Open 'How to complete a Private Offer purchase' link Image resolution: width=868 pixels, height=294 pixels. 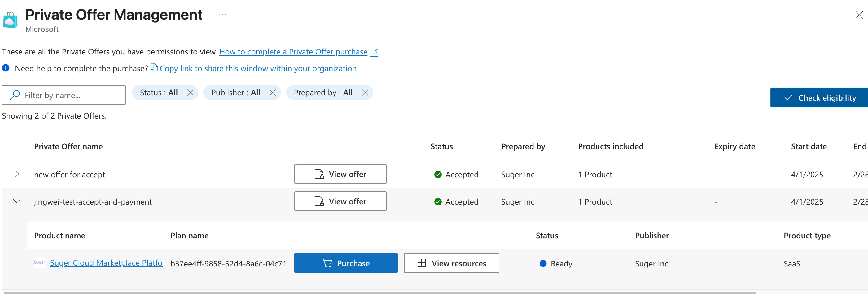click(x=293, y=51)
